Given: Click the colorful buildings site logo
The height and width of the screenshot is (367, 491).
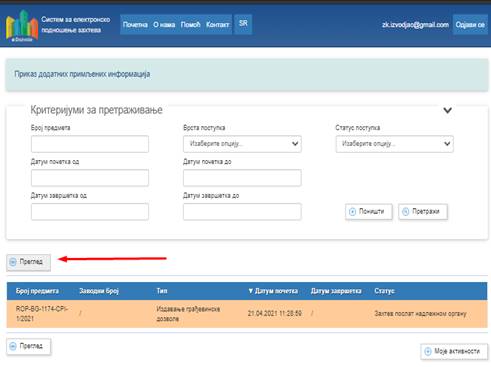Looking at the screenshot, I should 22,26.
